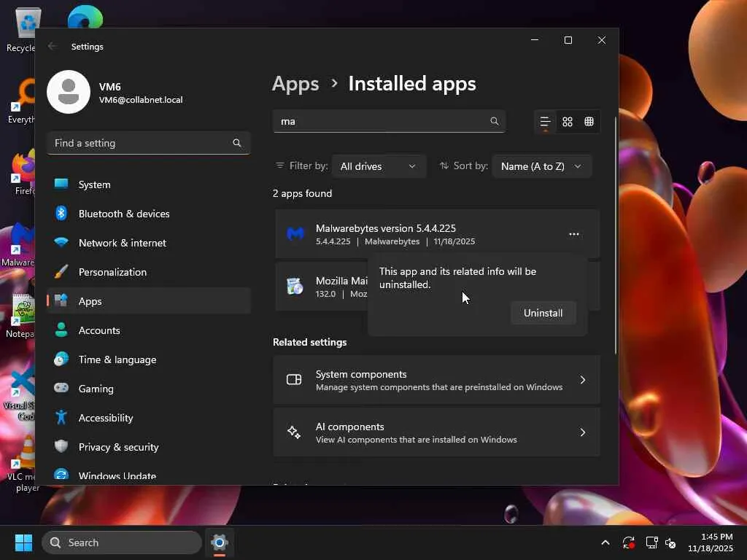
Task: Open the Visual Studio Code desktop shortcut
Action: (x=20, y=393)
